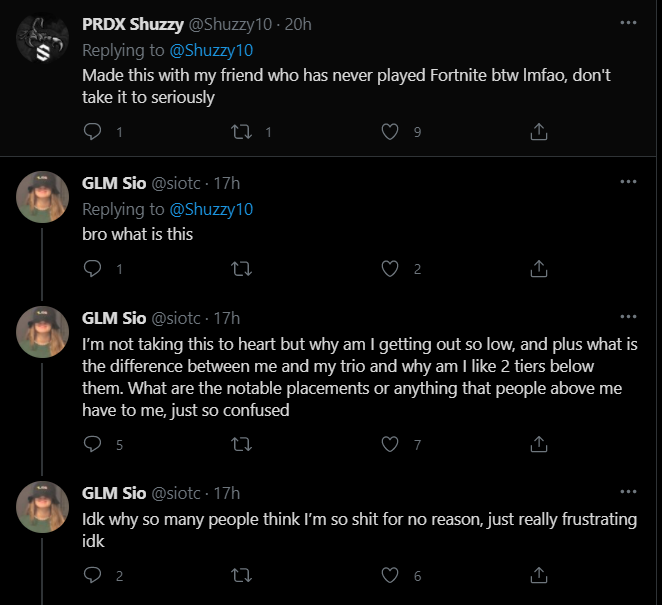Open more menu on "bro what is this" tweet

tap(628, 182)
